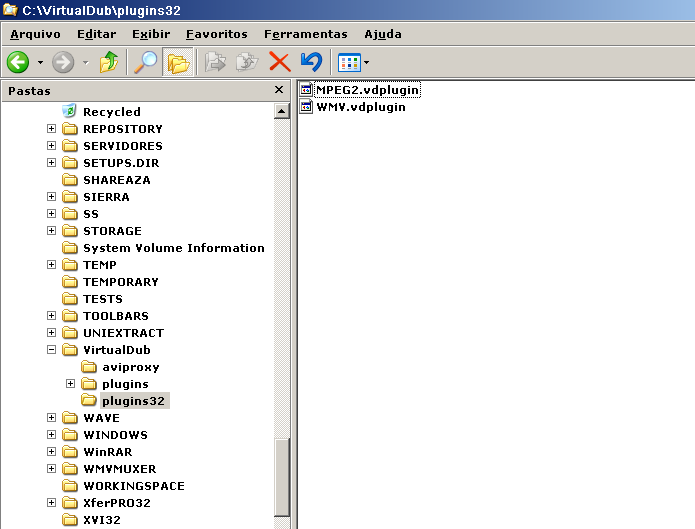Click the SIERRA folder icon
Viewport: 695px width, 529px height.
coord(70,196)
